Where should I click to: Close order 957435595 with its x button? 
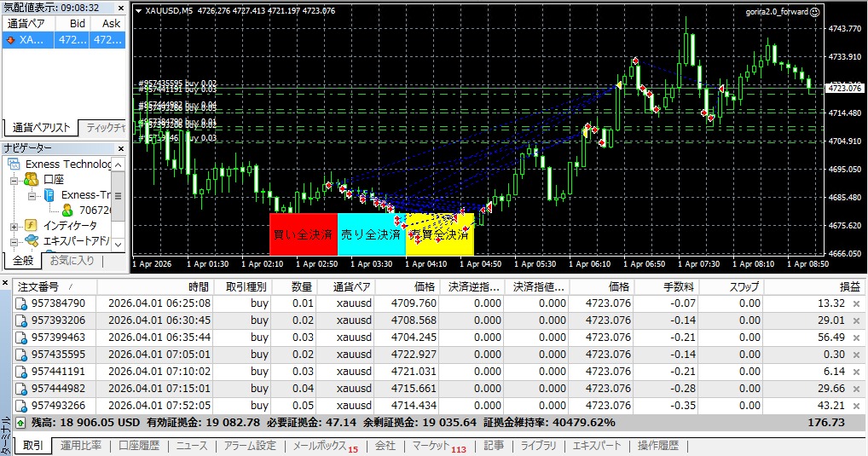[x=856, y=355]
